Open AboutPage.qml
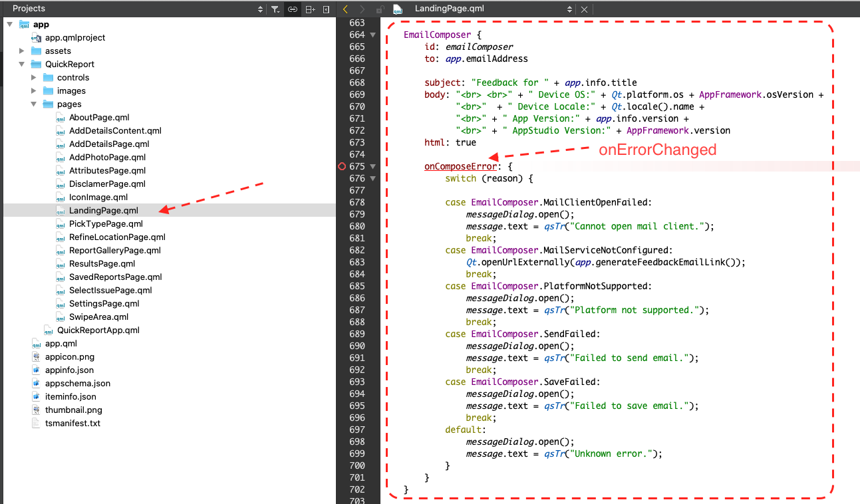 point(99,117)
